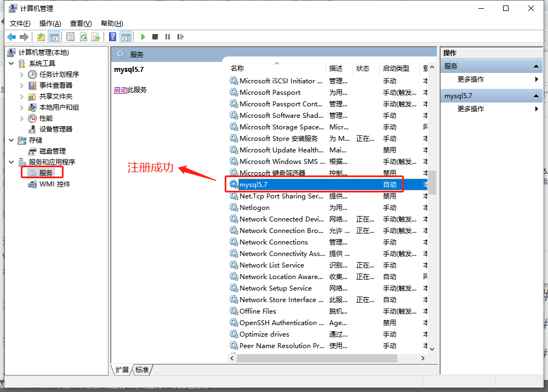Viewport: 548px width, 392px height.
Task: Click the 启动 link to start service
Action: 121,90
